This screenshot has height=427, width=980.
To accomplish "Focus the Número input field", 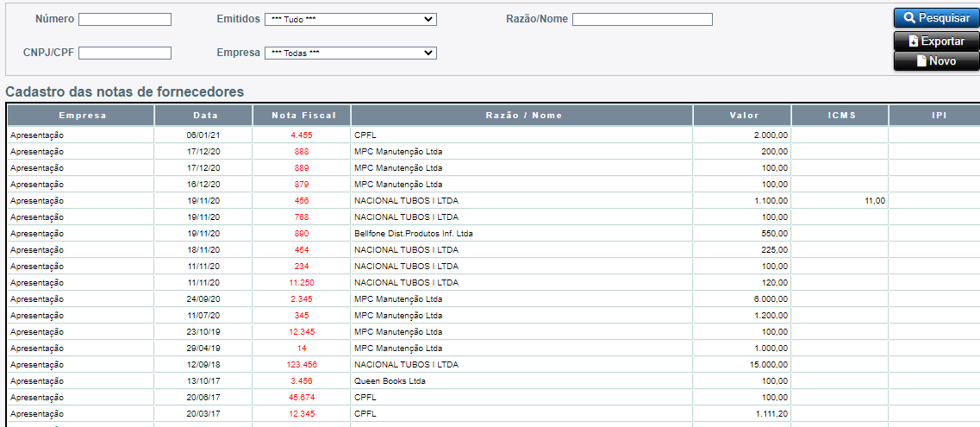I will (125, 19).
